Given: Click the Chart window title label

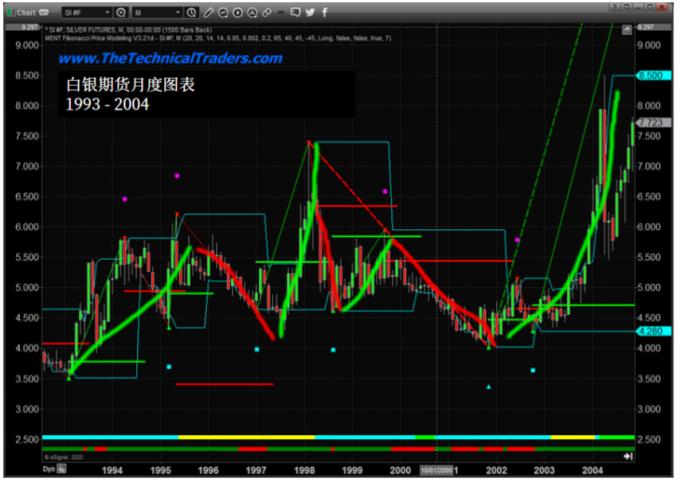Looking at the screenshot, I should [24, 13].
